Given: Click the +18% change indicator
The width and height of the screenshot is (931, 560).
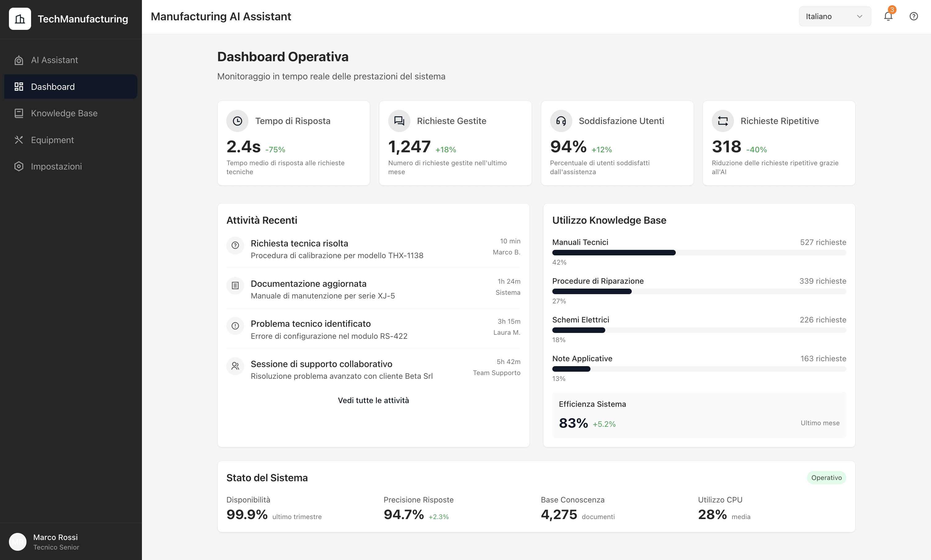Looking at the screenshot, I should (445, 150).
